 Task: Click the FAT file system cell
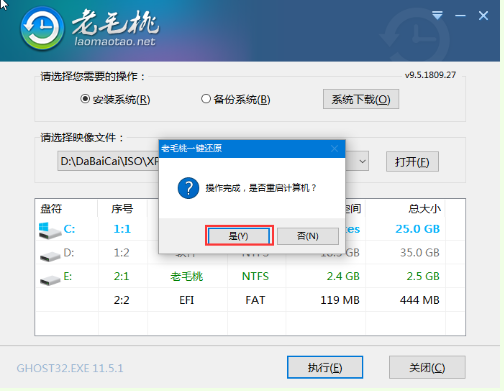[255, 300]
